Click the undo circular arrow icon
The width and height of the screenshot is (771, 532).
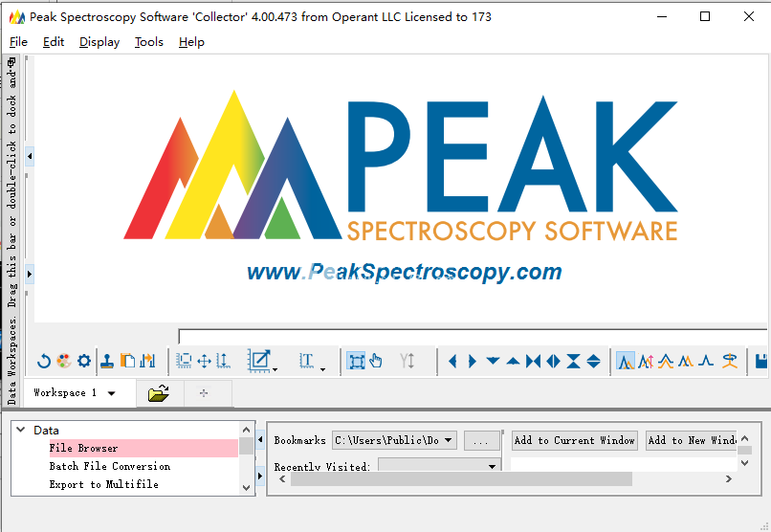[x=44, y=362]
